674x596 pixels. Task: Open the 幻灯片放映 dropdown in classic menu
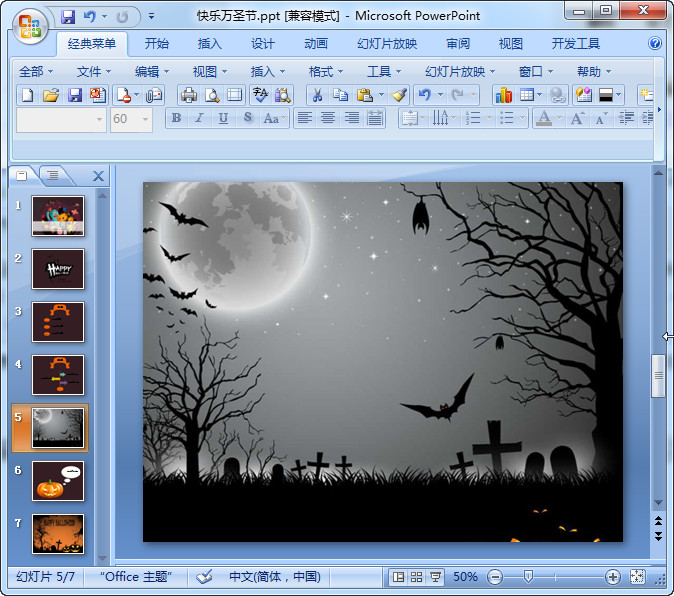pos(460,71)
